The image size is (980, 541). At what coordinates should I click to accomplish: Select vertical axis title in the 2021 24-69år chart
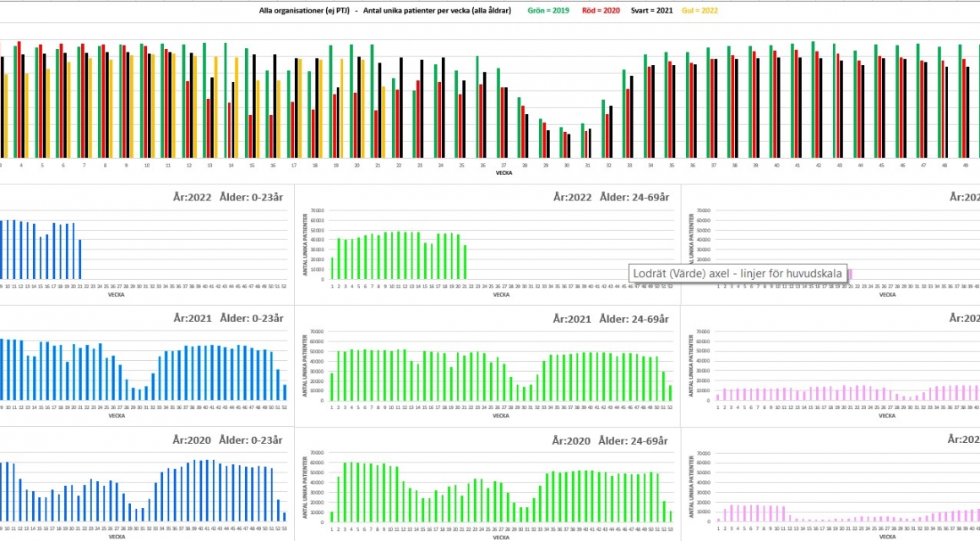coord(306,366)
